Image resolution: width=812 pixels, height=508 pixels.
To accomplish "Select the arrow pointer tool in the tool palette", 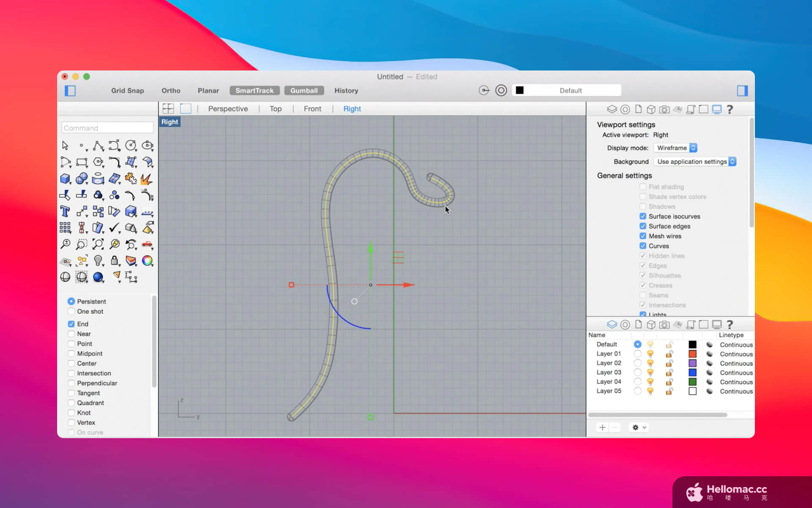I will tap(65, 145).
